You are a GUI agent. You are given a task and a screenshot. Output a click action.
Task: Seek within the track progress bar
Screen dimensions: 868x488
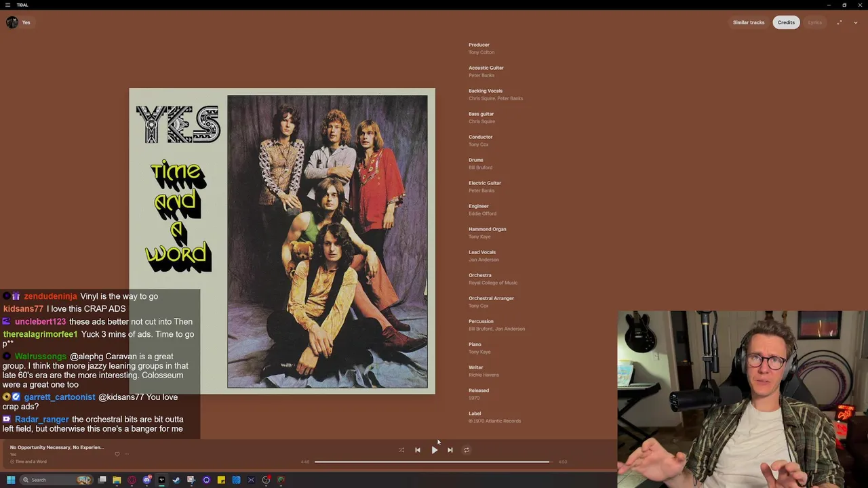click(433, 462)
